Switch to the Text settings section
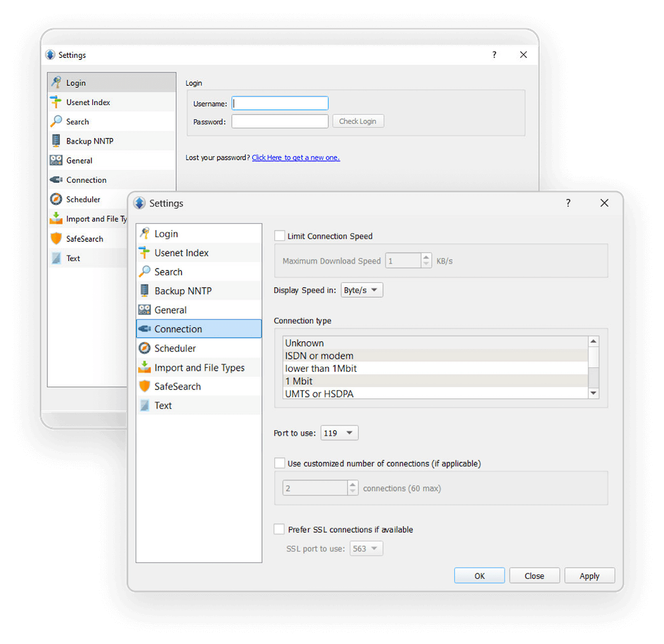This screenshot has width=664, height=644. [163, 405]
